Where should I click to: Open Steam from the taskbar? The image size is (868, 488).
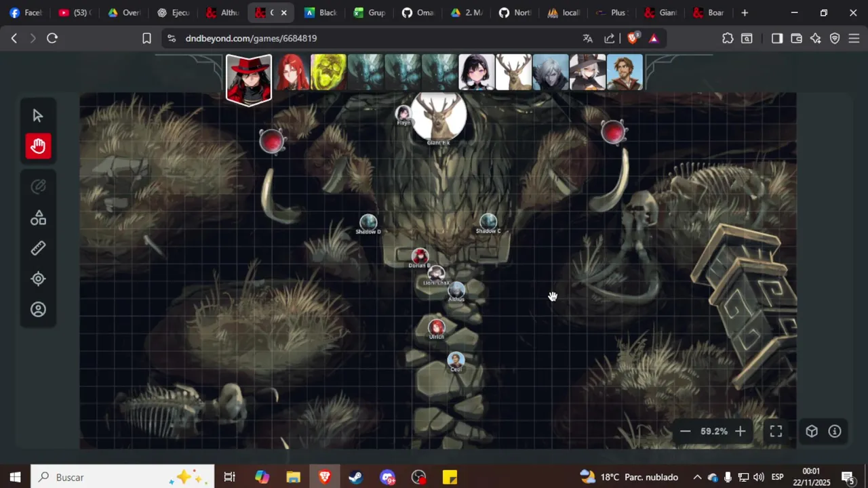tap(355, 477)
